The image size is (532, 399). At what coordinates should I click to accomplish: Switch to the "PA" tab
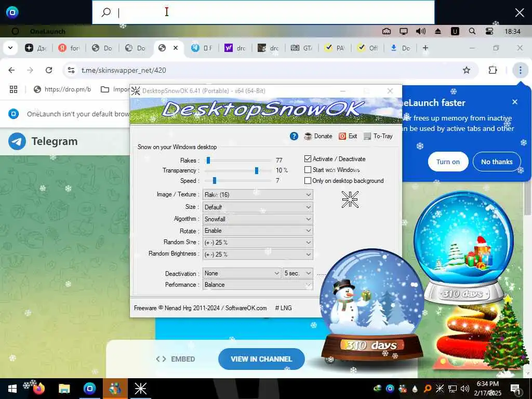[x=335, y=48]
